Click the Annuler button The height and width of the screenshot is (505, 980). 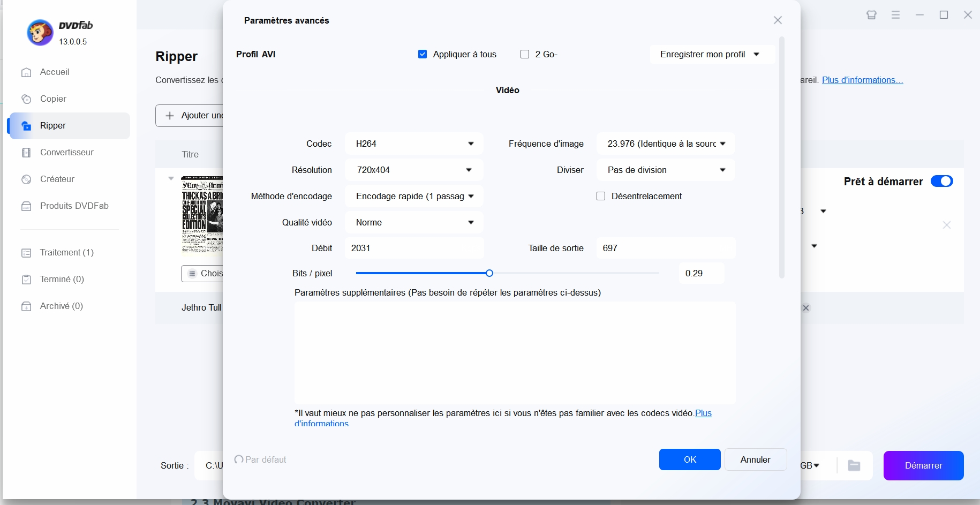(x=756, y=459)
